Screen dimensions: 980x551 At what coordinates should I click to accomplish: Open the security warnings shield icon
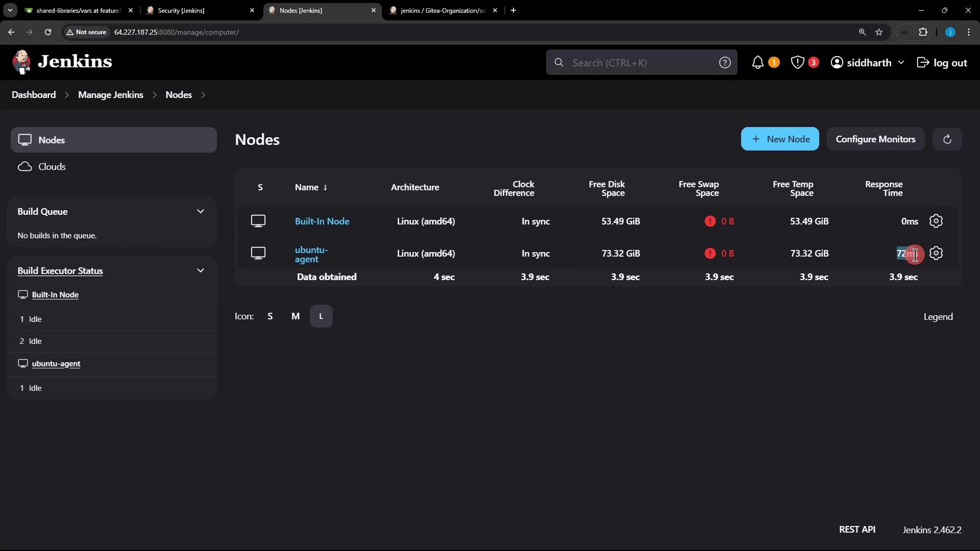point(797,63)
